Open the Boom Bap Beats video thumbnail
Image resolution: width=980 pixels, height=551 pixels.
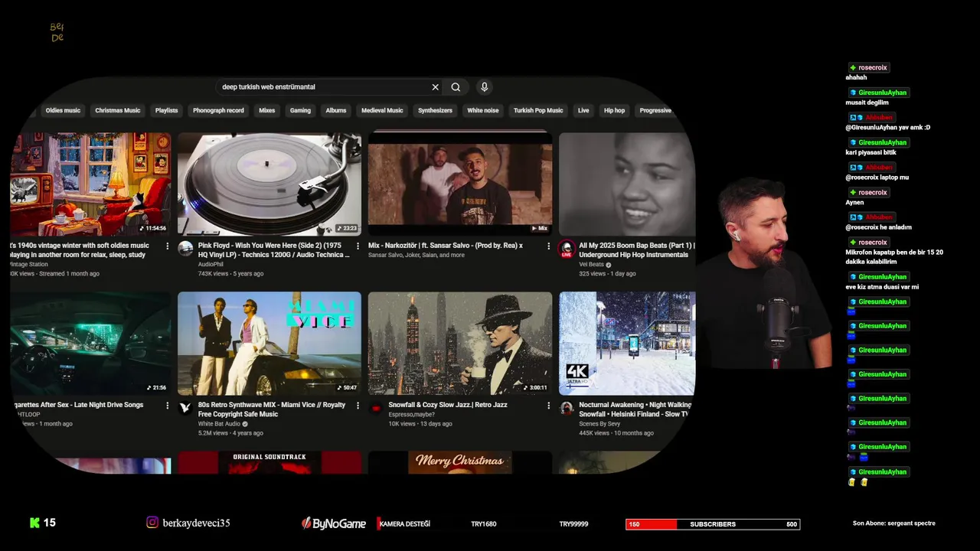(x=627, y=184)
